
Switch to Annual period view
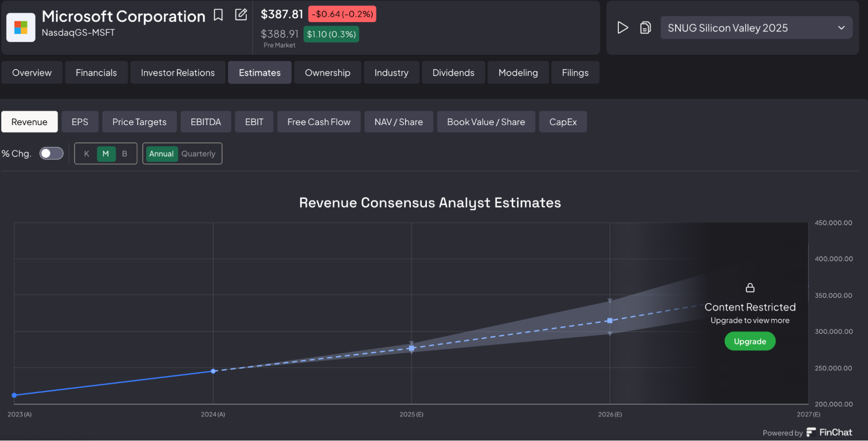pyautogui.click(x=162, y=154)
